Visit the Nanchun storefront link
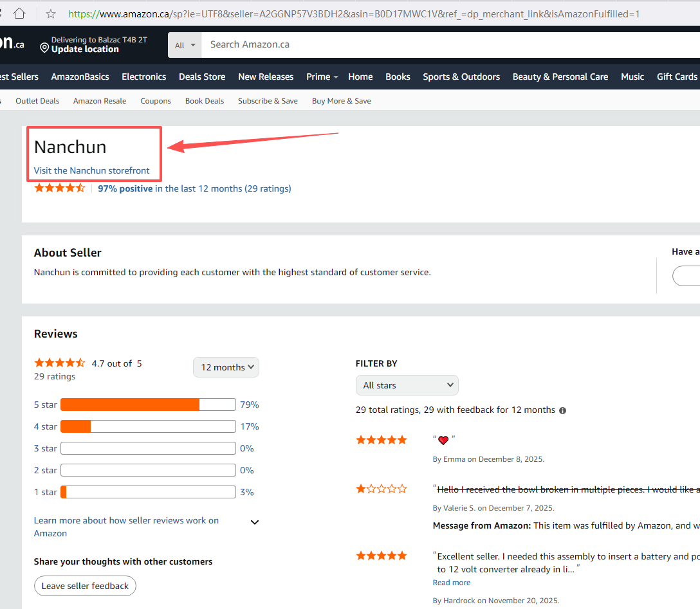This screenshot has height=609, width=700. (x=91, y=170)
